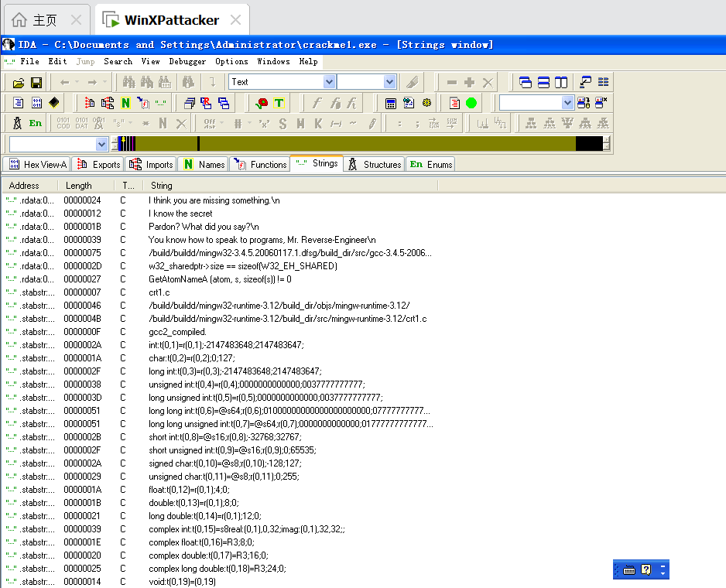The width and height of the screenshot is (726, 588).
Task: Select string 'I know the secret'
Action: 180,214
